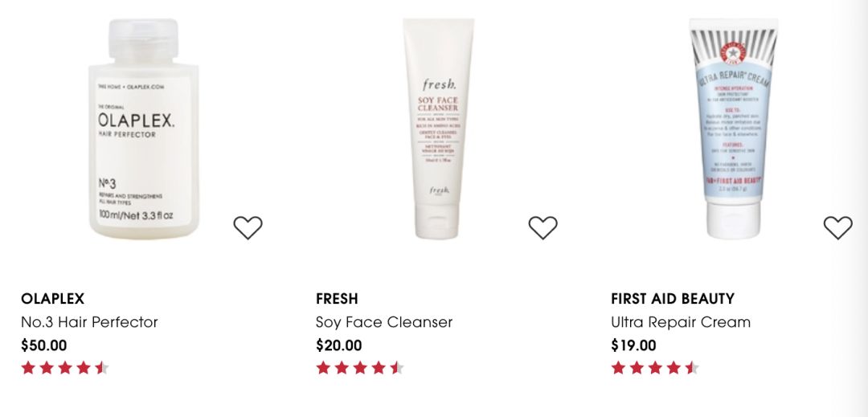Click the FIRST AID BEAUTY brand name
Viewport: 868px width, 417px height.
tap(673, 299)
